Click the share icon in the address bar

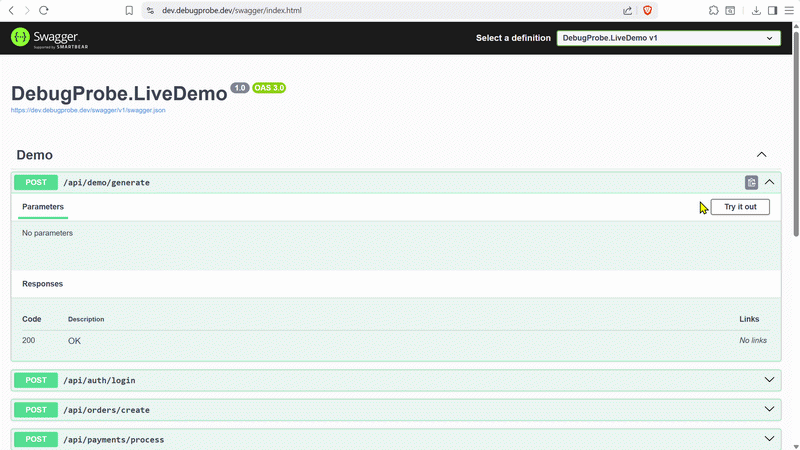click(x=628, y=10)
